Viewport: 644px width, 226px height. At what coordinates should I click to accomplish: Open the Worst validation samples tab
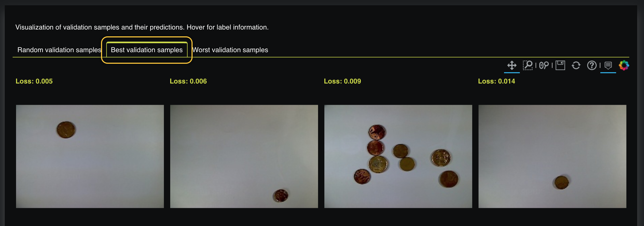point(230,50)
